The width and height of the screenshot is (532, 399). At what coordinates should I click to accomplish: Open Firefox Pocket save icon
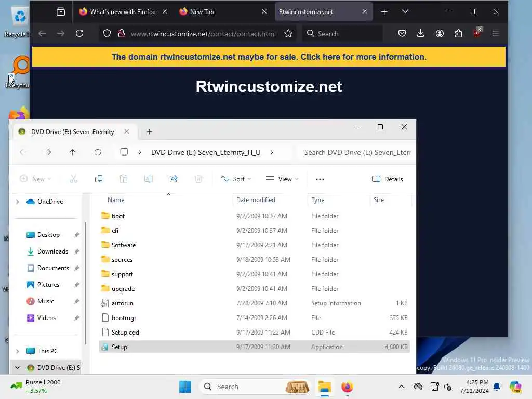click(x=402, y=33)
